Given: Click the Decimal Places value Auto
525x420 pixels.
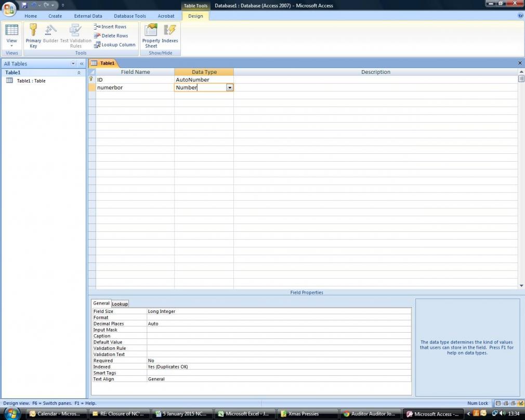Looking at the screenshot, I should [279, 323].
